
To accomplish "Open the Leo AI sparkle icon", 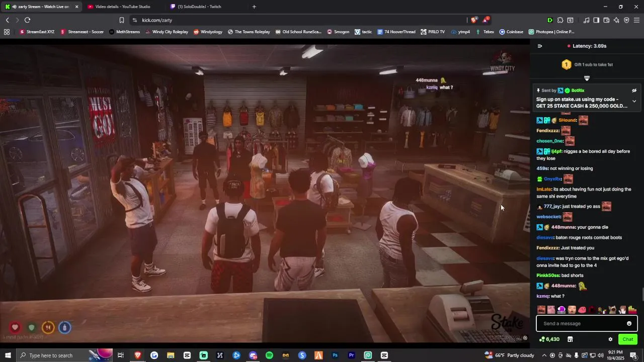I will point(616,20).
